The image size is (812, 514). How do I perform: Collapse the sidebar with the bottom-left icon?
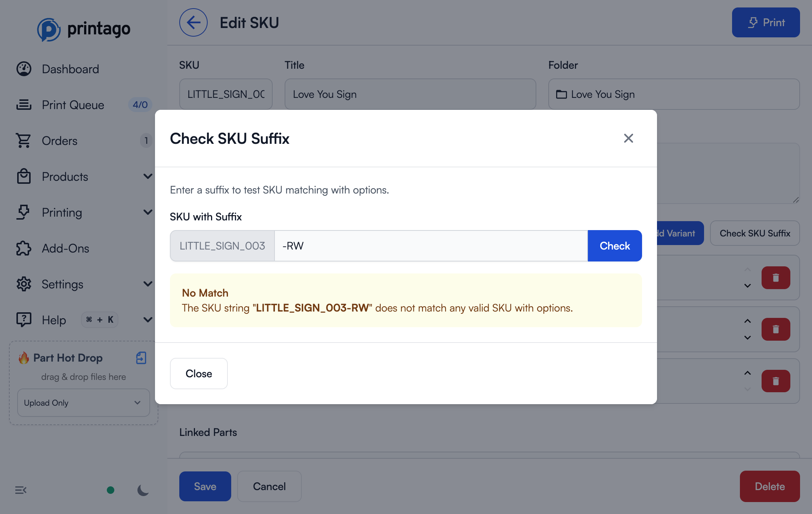21,490
